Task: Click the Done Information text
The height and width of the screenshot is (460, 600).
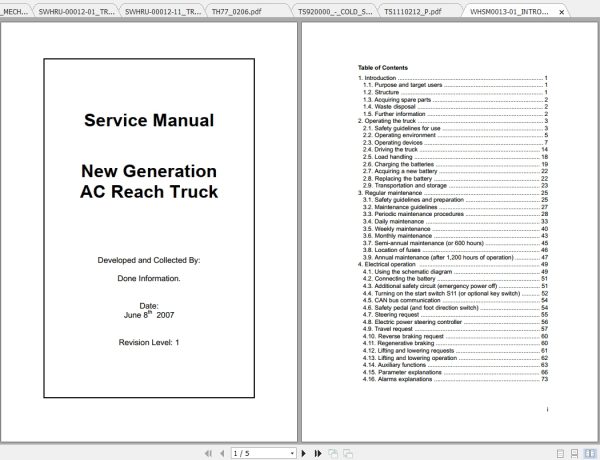Action: 149,278
